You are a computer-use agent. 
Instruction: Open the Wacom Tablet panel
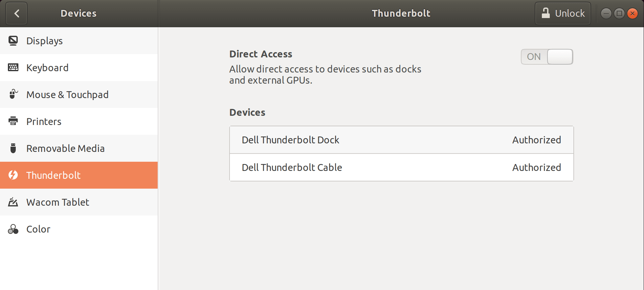(x=58, y=202)
